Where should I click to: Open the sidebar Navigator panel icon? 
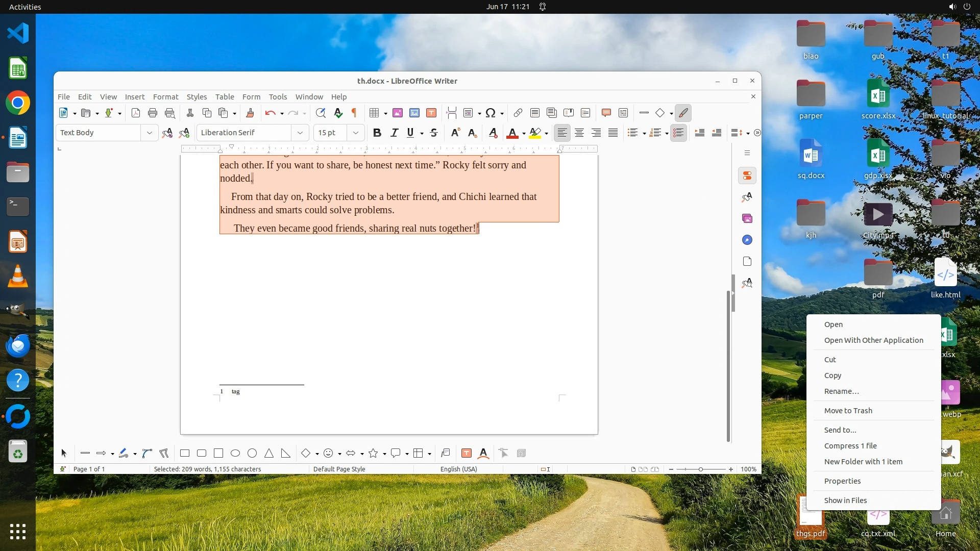click(747, 240)
